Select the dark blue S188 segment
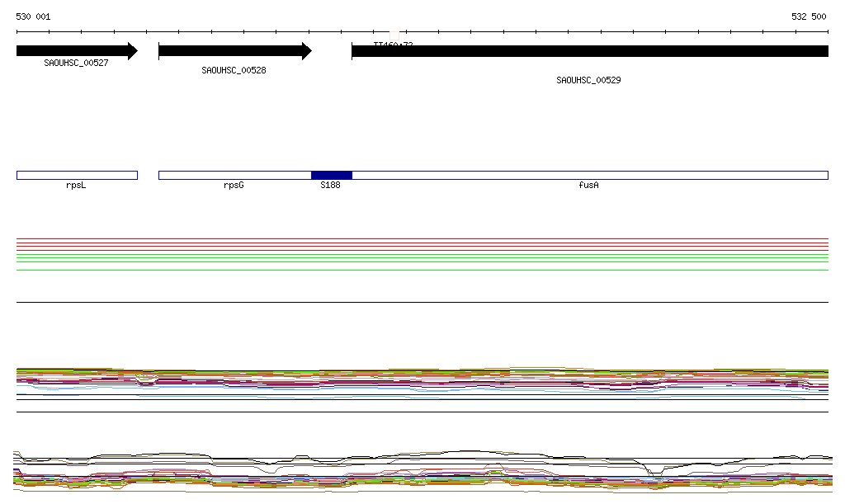This screenshot has width=845, height=504. 332,175
